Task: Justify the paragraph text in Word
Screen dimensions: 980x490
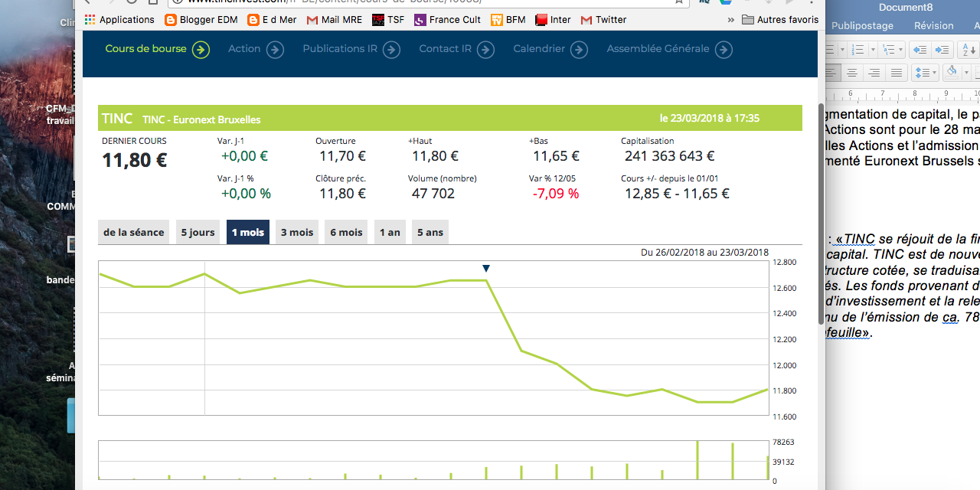Action: [896, 73]
